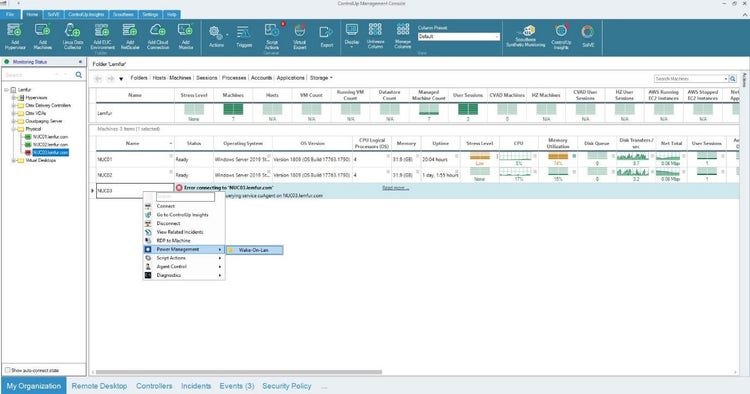Switch to the Remote Desktop bottom tab
The width and height of the screenshot is (750, 394).
point(99,386)
